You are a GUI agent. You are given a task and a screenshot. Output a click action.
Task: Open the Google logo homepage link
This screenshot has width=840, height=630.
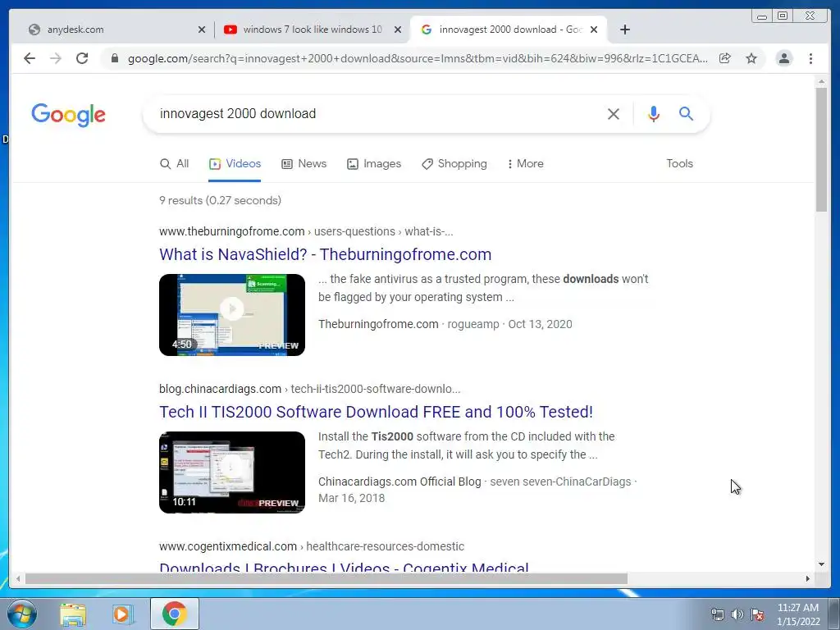(69, 115)
